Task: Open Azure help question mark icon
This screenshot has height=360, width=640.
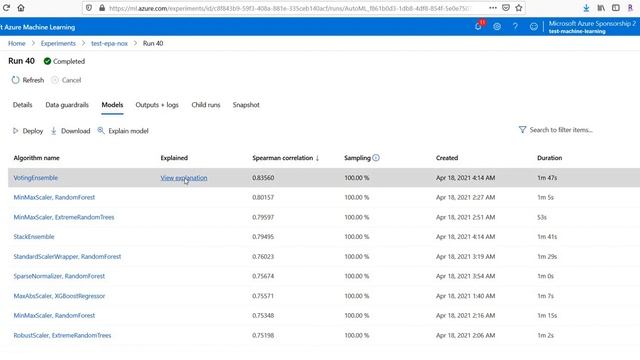Action: coord(516,27)
